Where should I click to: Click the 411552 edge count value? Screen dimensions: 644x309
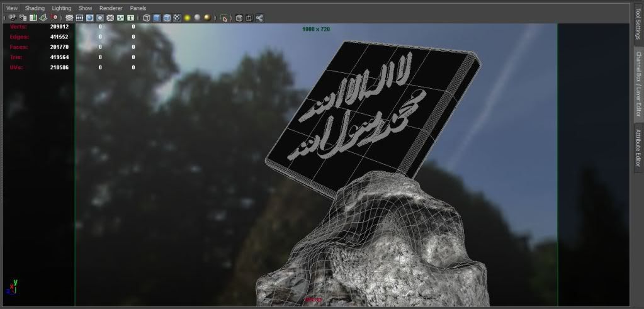point(59,37)
